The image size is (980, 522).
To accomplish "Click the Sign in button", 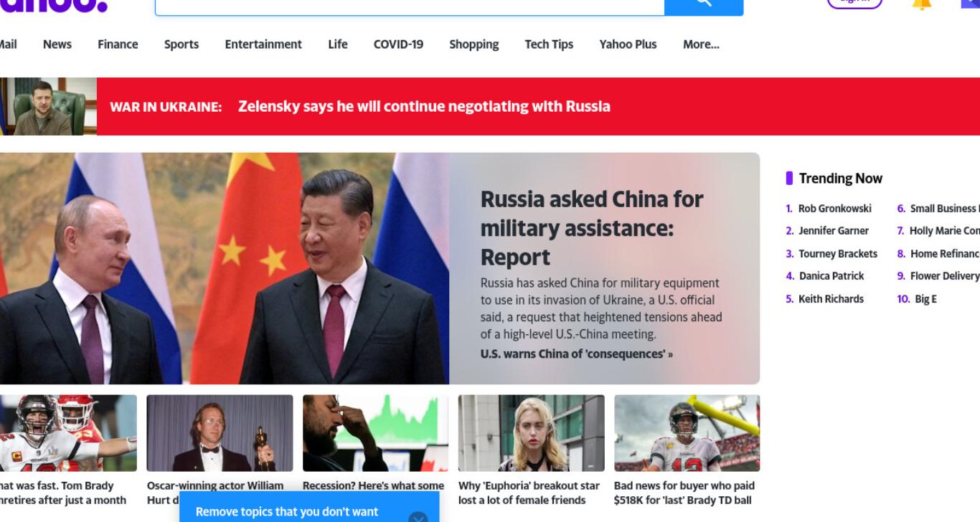I will (x=854, y=3).
